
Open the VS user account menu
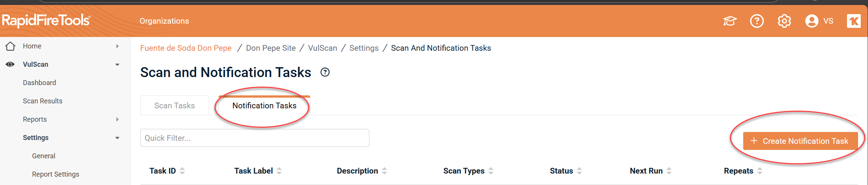819,21
